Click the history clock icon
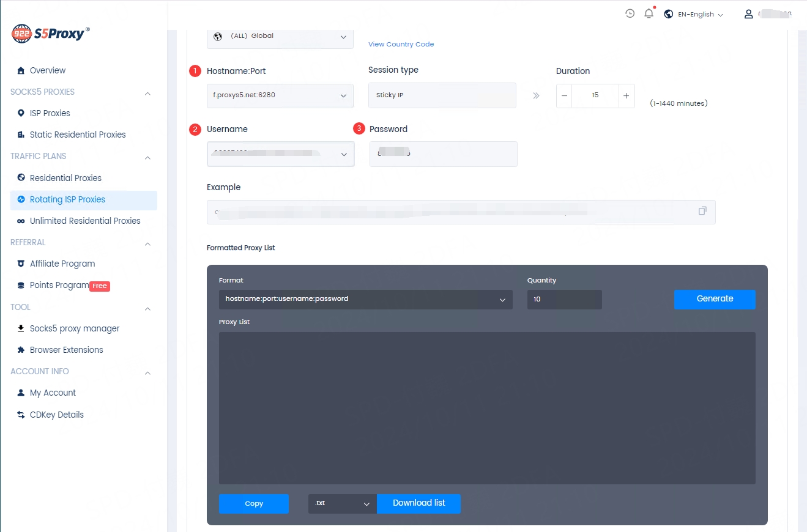The width and height of the screenshot is (807, 532). pyautogui.click(x=630, y=13)
